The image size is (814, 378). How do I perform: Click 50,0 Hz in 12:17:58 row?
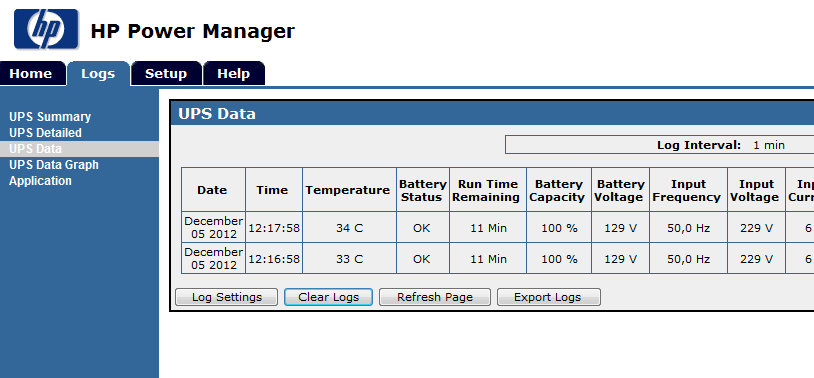point(688,227)
